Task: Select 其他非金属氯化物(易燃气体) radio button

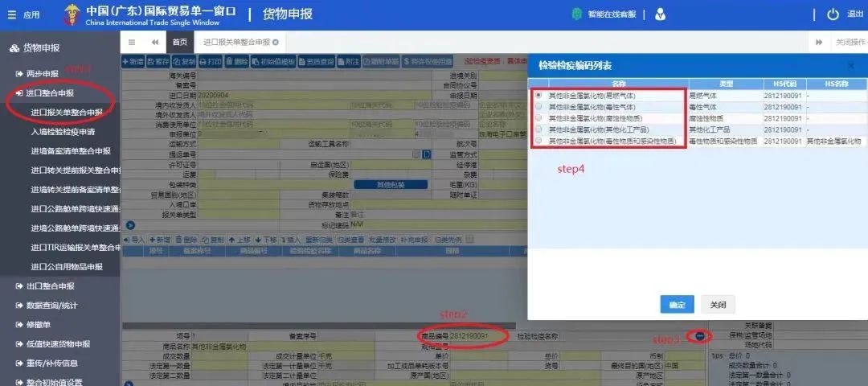Action: 538,96
